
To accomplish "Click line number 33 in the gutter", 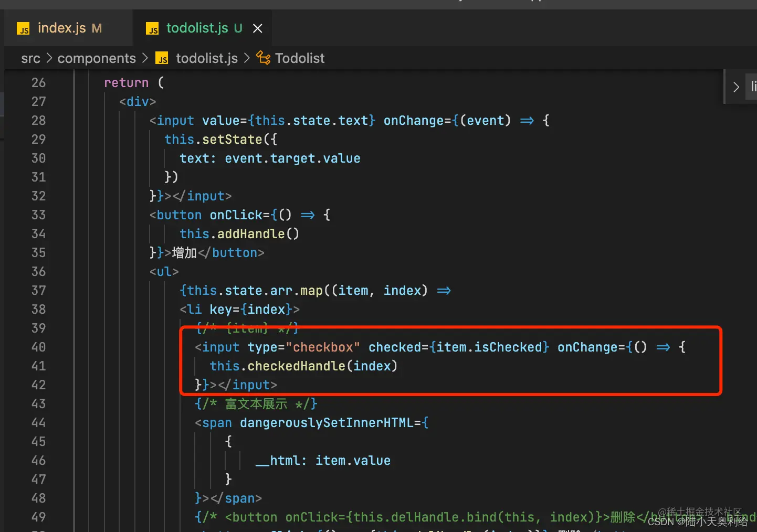I will point(38,215).
